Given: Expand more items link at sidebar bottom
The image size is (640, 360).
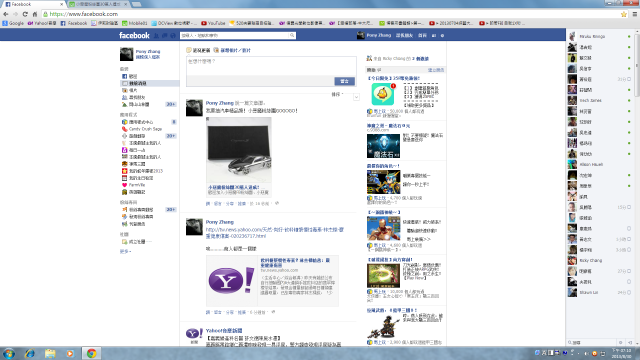Looking at the screenshot, I should coord(125,251).
